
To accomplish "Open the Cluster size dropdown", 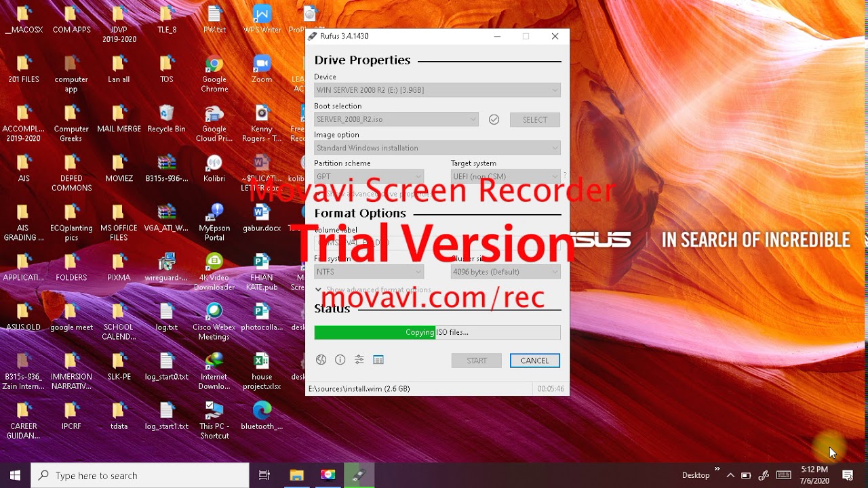I will click(506, 272).
